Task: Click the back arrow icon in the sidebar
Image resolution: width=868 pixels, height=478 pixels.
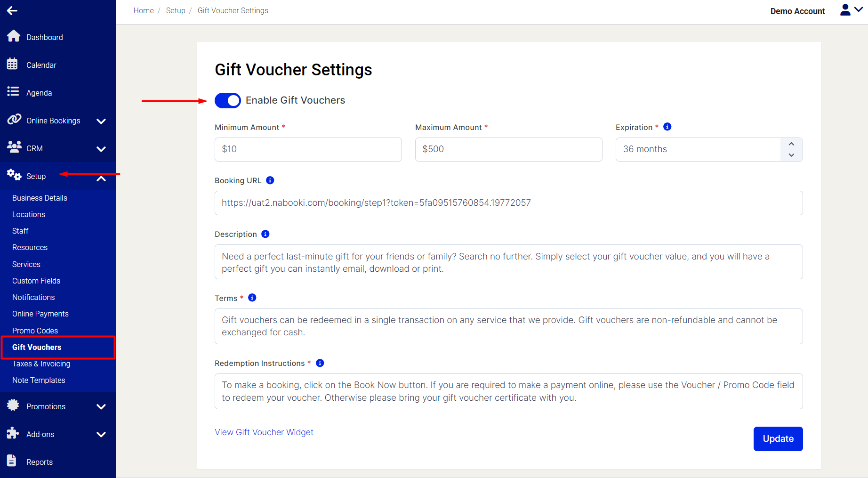Action: [12, 10]
